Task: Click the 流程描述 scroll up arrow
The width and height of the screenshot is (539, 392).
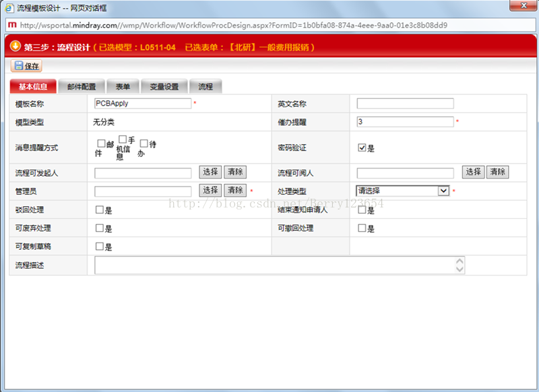Action: [x=459, y=261]
